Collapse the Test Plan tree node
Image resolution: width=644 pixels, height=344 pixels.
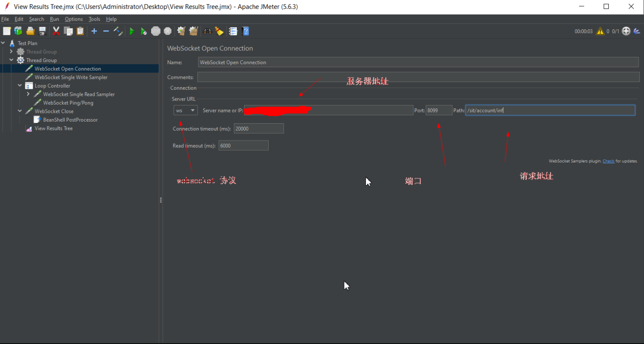(3, 43)
